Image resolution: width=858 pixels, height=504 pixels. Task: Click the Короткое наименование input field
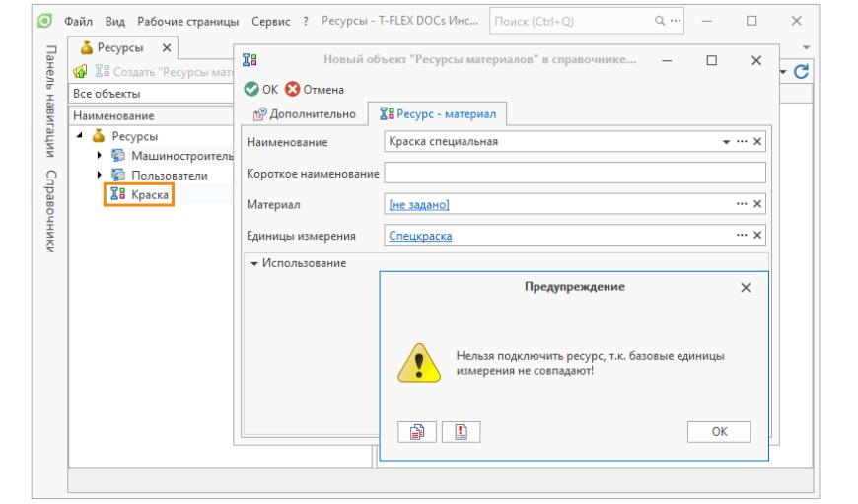click(575, 173)
